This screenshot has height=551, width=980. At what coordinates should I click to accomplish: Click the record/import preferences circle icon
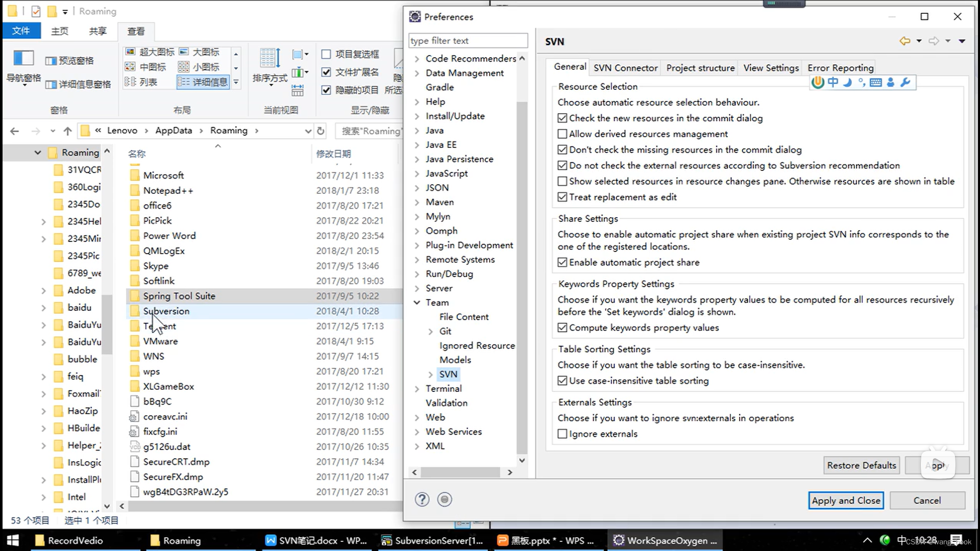click(x=445, y=499)
